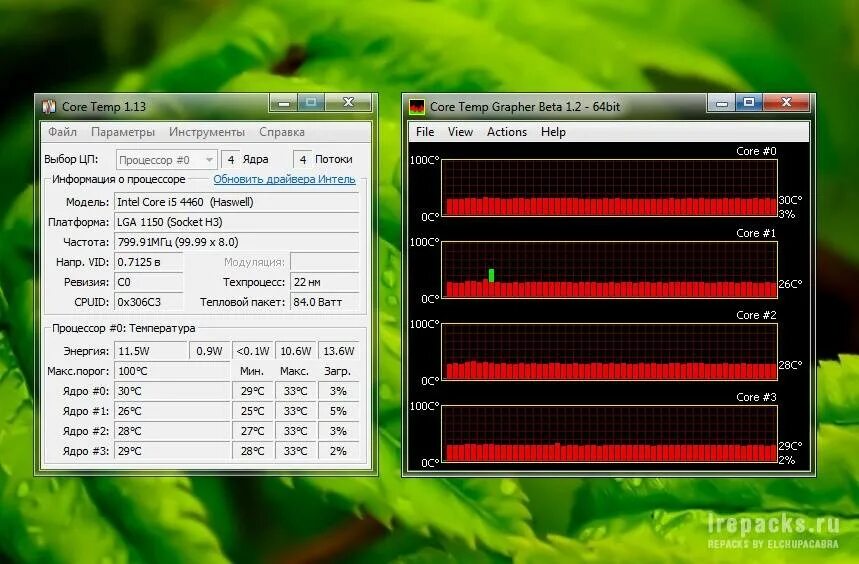859x564 pixels.
Task: Click the power value <0.1W
Action: tap(253, 351)
